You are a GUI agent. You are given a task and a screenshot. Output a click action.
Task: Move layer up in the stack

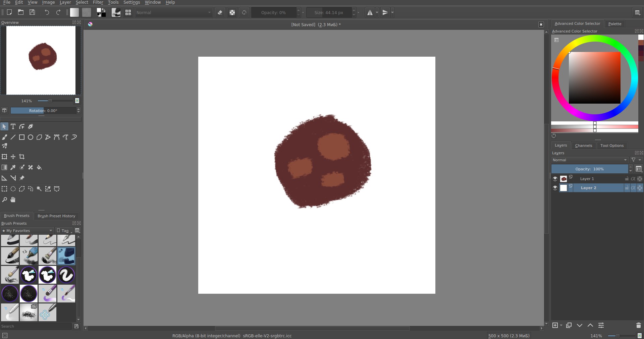(590, 325)
